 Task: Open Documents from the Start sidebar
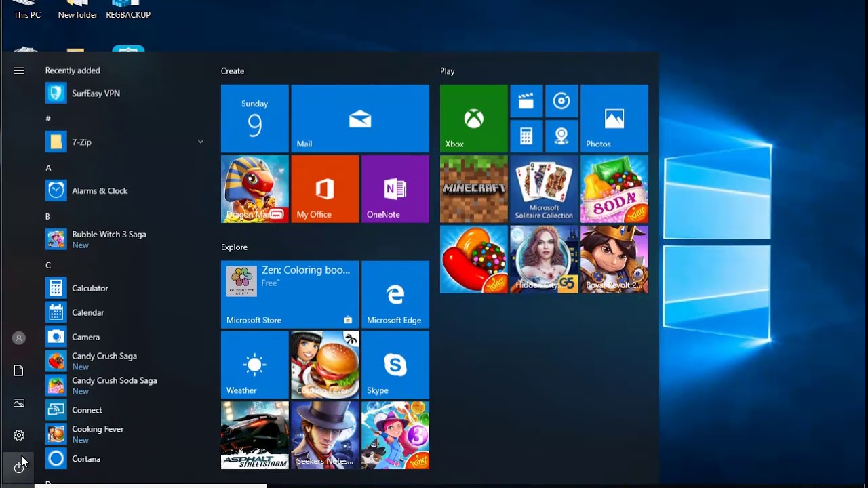[19, 370]
